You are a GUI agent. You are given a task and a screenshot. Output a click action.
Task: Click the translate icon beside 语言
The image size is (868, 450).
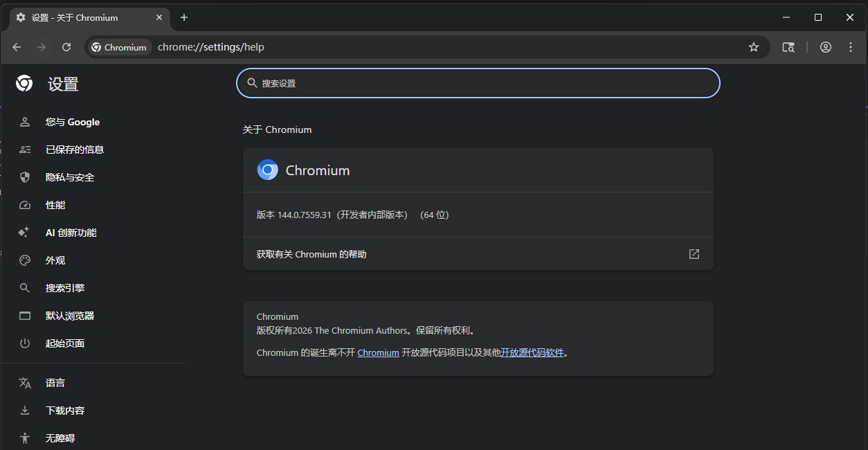pyautogui.click(x=25, y=383)
